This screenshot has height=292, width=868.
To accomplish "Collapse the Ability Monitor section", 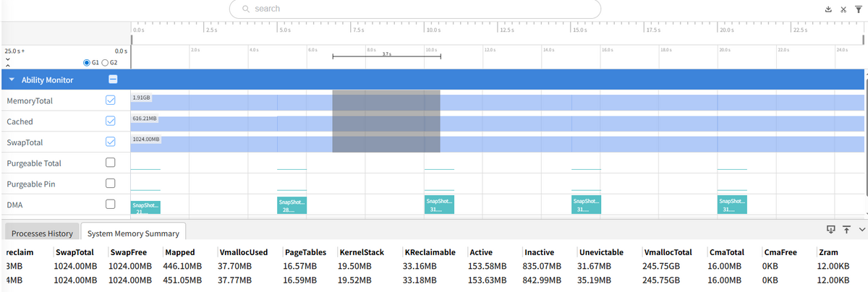I will tap(12, 80).
